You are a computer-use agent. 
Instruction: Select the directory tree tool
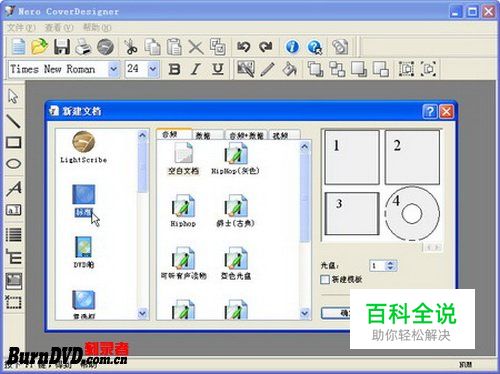click(x=14, y=257)
